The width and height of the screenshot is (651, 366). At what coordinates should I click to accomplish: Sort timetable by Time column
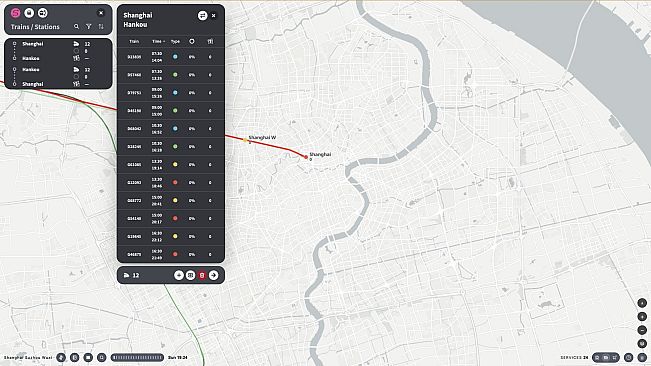(158, 41)
